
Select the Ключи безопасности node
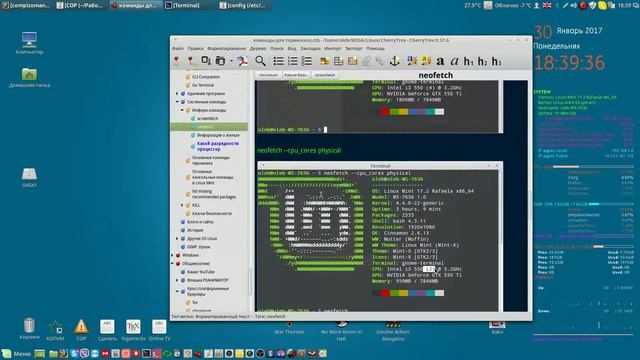[x=212, y=213]
